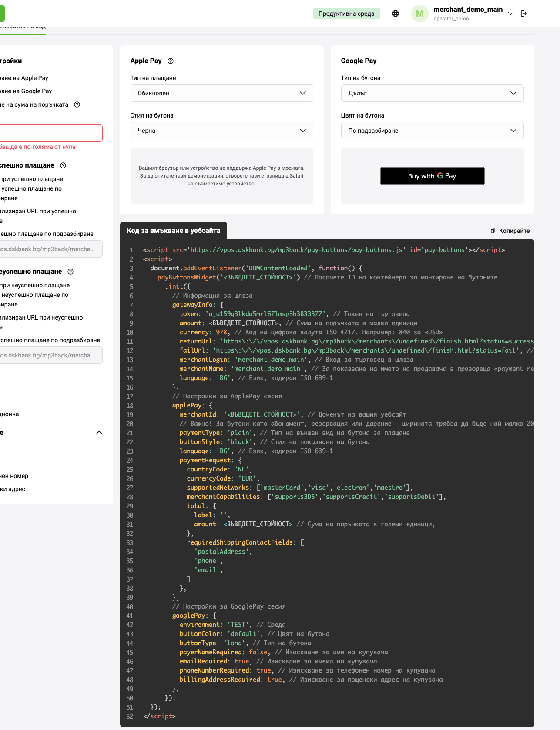560x730 pixels.
Task: Click the "paymentType: 'plain'" code line
Action: 295,433
